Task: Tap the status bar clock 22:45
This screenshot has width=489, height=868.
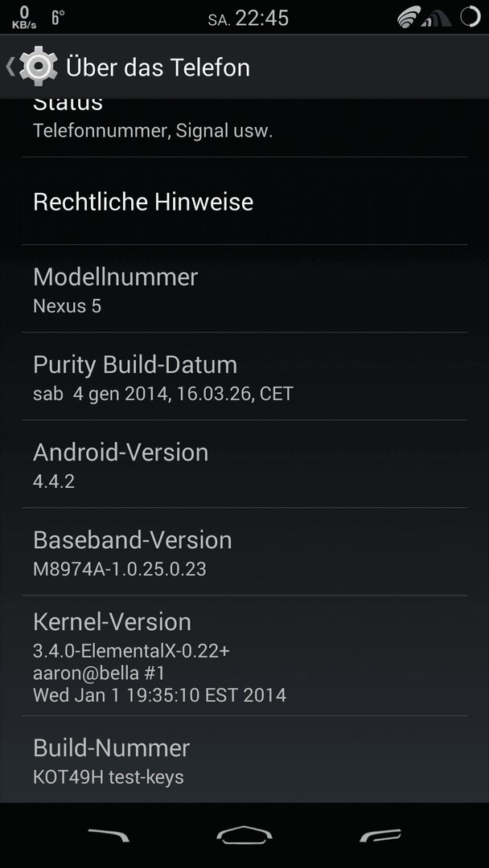Action: 262,18
